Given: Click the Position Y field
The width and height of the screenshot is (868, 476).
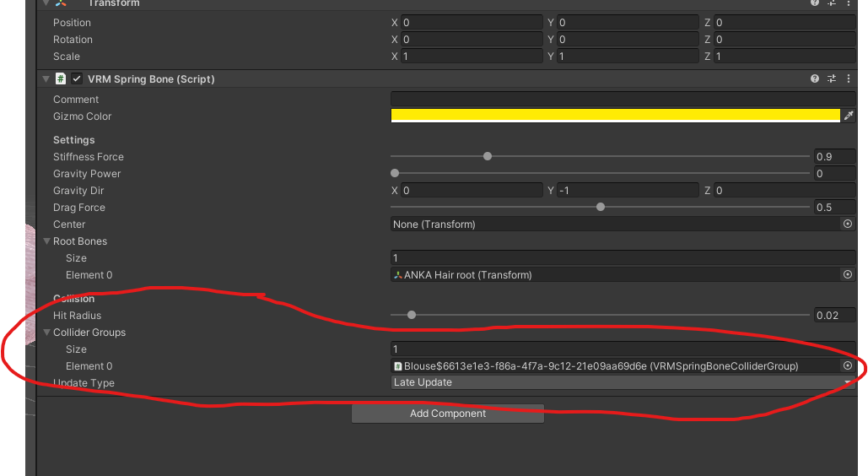Looking at the screenshot, I should tap(628, 23).
